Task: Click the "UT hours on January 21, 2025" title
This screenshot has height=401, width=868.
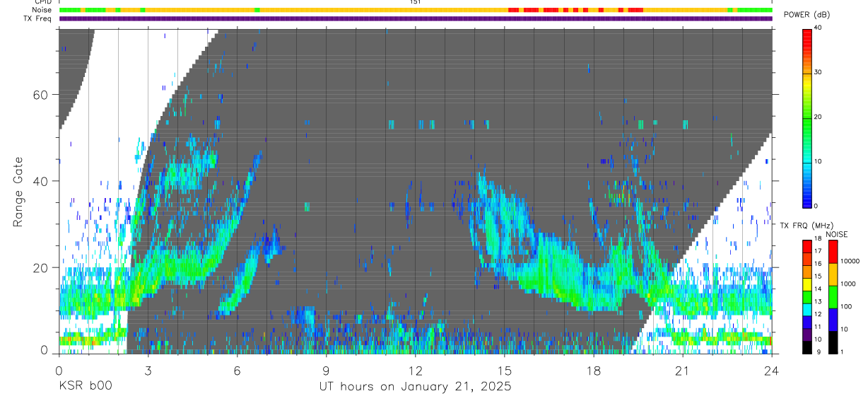Action: 415,387
